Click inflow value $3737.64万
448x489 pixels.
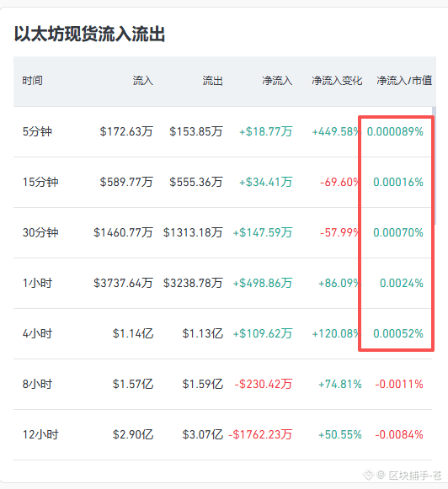[123, 283]
